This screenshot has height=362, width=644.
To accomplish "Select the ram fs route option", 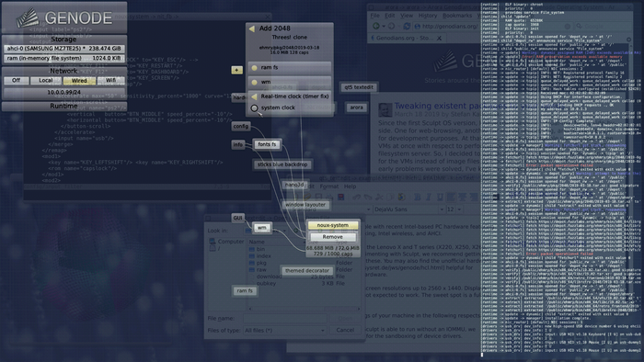I will click(290, 67).
